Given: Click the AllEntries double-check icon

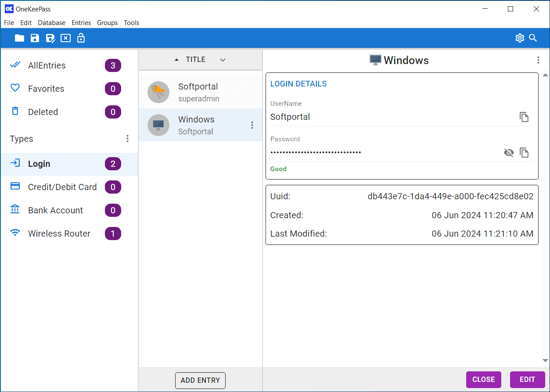Looking at the screenshot, I should pos(15,65).
